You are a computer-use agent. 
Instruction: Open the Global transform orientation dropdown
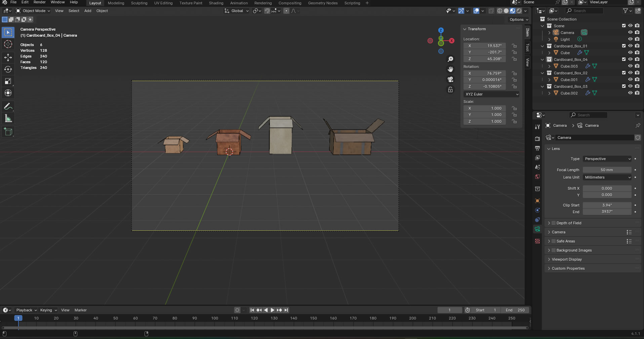pos(237,11)
